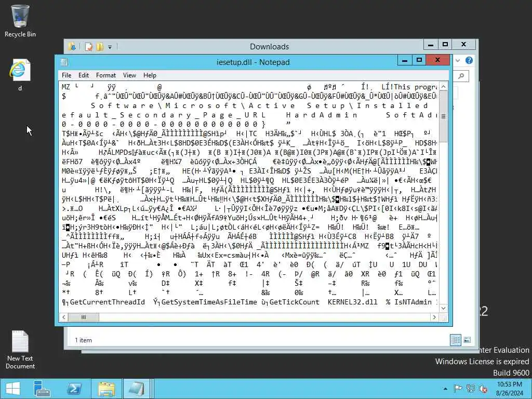Open the Edit menu in Notepad
Viewport: 532px width, 399px height.
click(x=84, y=75)
